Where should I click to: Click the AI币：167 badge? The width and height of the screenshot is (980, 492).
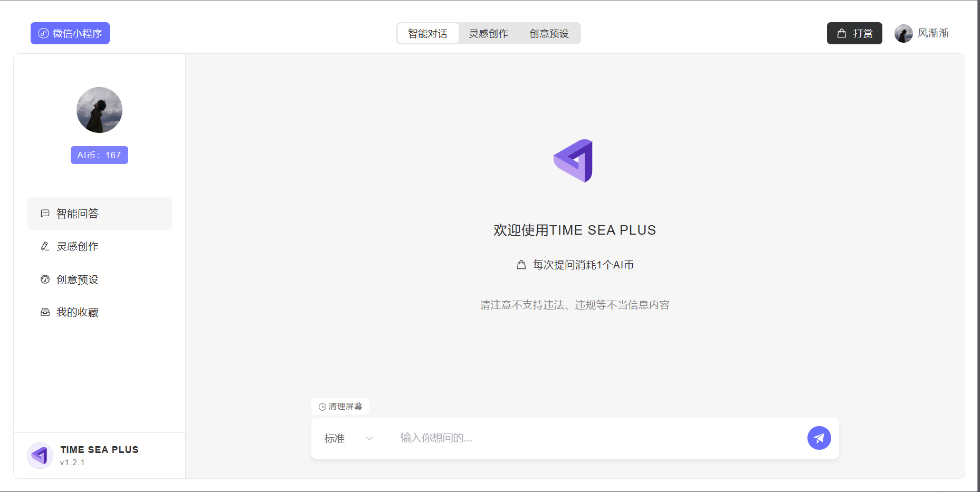[99, 155]
